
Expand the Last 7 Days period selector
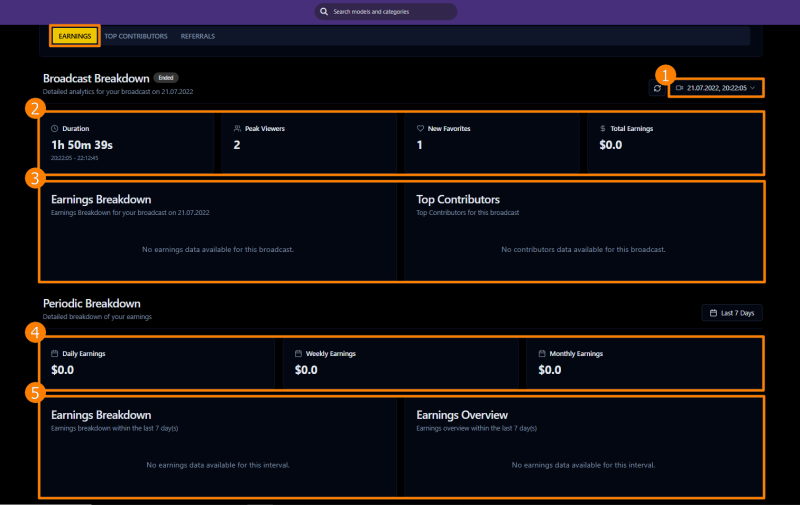[732, 313]
